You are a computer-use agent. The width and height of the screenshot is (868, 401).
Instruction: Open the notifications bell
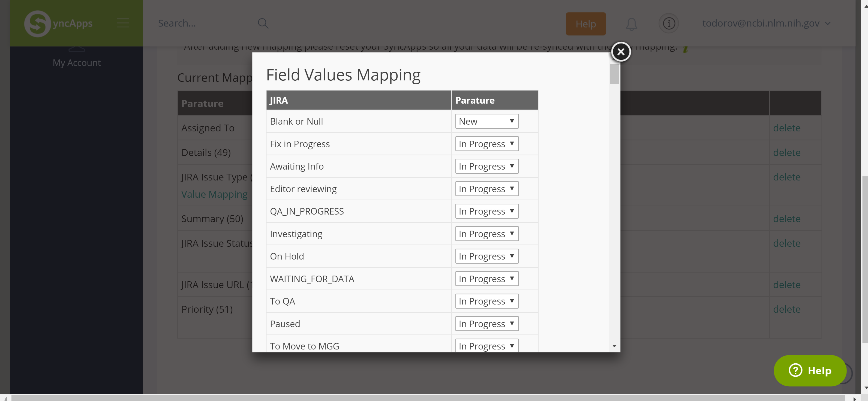click(x=632, y=24)
